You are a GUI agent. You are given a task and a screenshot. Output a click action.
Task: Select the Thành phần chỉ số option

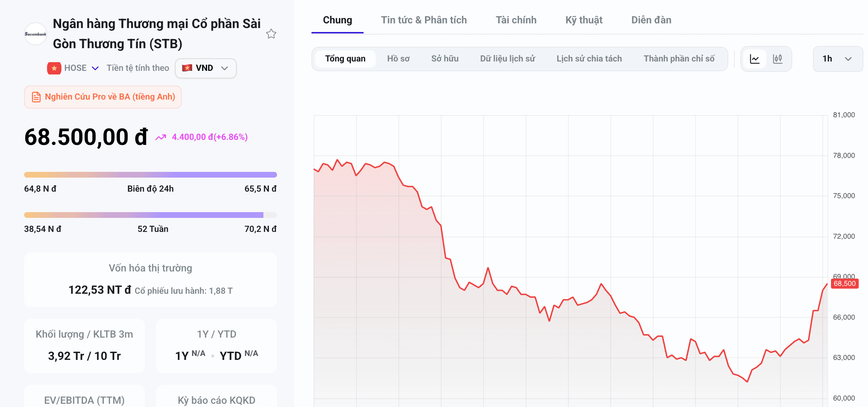click(679, 59)
